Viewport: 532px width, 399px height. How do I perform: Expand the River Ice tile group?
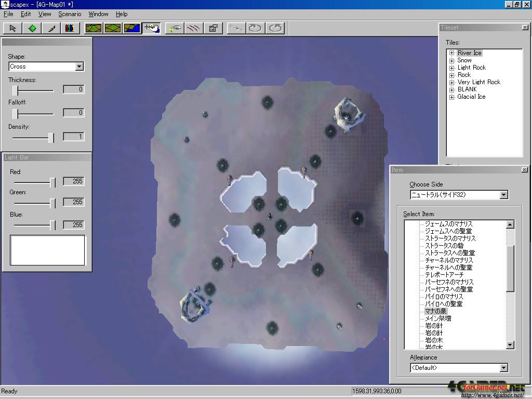tap(451, 53)
